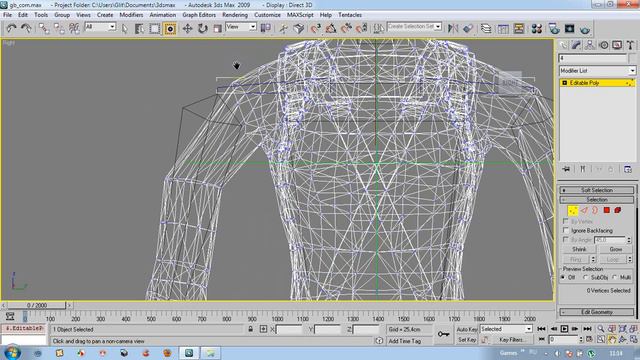Screen dimensions: 640x360
Task: Click the Mirror tool icon
Action: pos(453,28)
